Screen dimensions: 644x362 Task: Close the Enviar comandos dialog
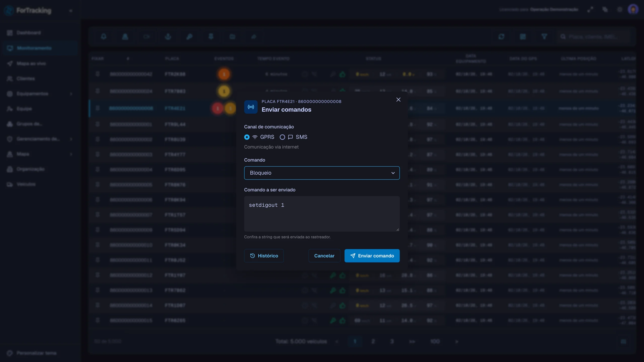[x=398, y=100]
